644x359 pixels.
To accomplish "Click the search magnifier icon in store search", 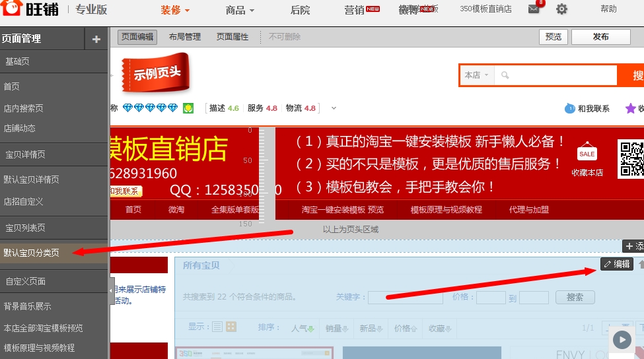I will coord(505,75).
